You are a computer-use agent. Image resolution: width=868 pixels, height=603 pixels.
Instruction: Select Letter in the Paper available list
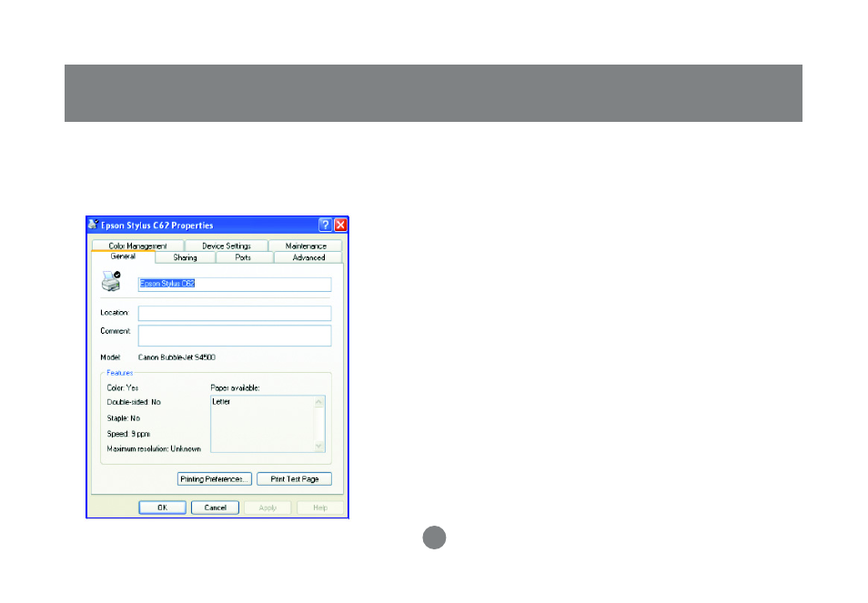pyautogui.click(x=221, y=402)
